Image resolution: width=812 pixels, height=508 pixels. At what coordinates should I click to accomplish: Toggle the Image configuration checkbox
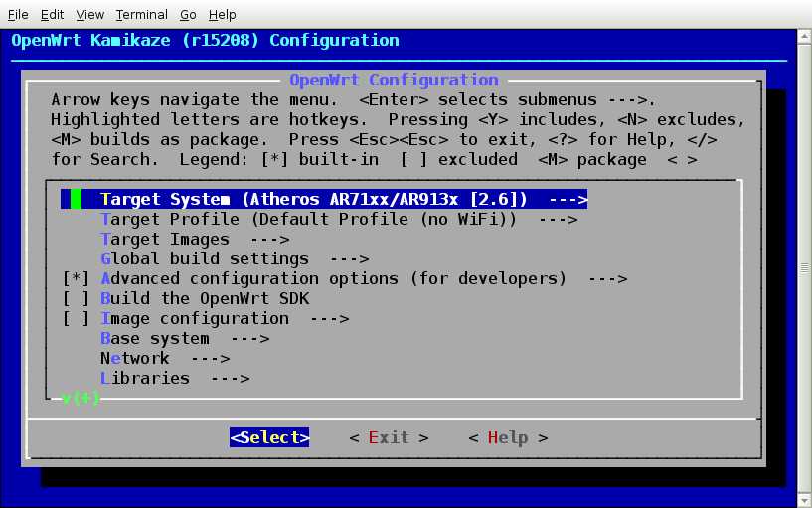(x=76, y=318)
